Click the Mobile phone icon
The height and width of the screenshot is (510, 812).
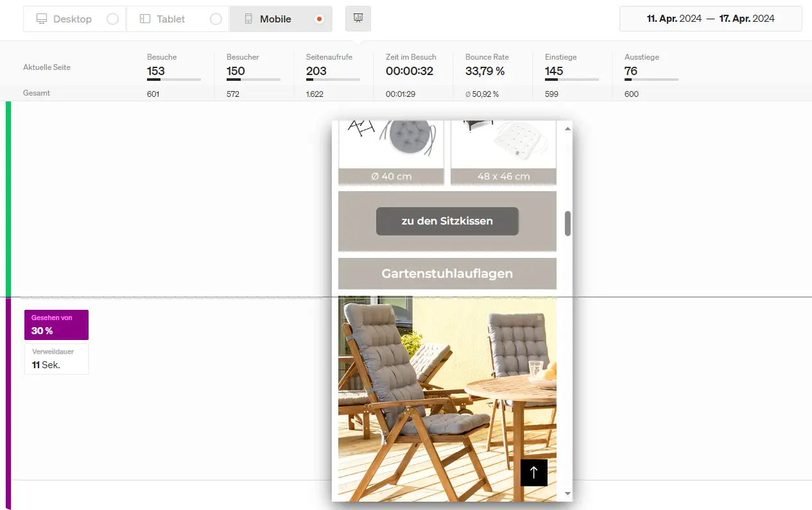pyautogui.click(x=248, y=19)
